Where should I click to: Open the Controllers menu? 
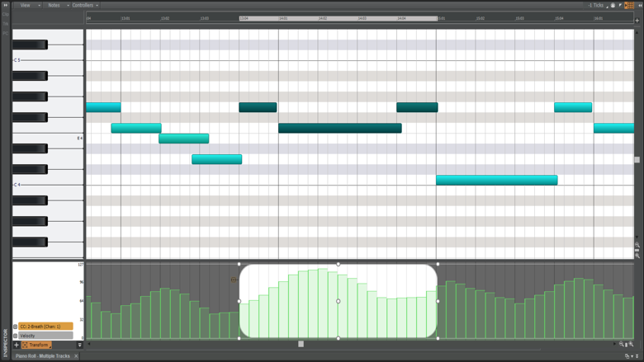(85, 5)
